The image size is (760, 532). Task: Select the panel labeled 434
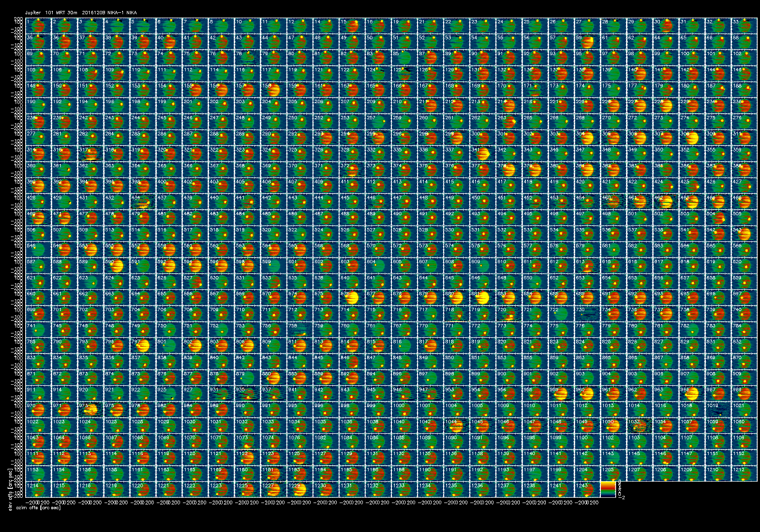(x=142, y=202)
